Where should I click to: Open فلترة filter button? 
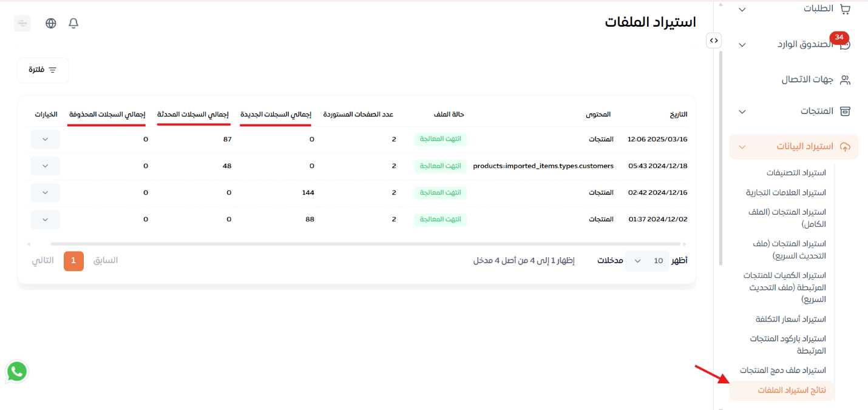click(x=43, y=70)
